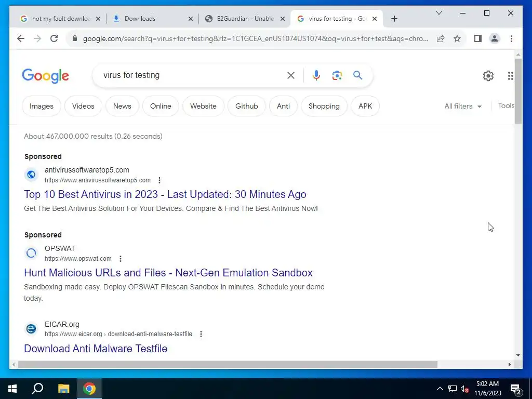Image resolution: width=532 pixels, height=399 pixels.
Task: Open 'Top 10 Best Antivirus in 2023' link
Action: coord(165,194)
